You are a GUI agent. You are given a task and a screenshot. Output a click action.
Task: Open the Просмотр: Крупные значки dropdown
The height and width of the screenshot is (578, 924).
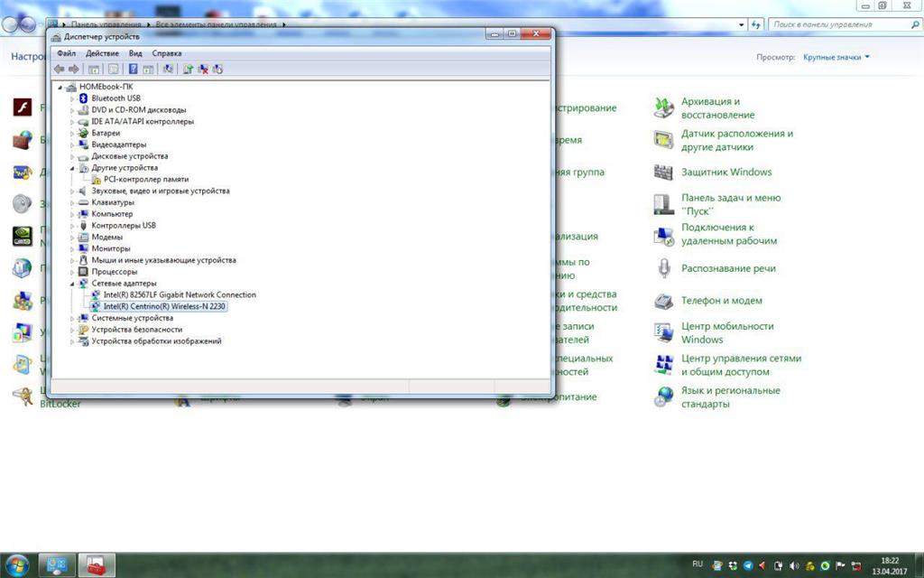[x=836, y=57]
